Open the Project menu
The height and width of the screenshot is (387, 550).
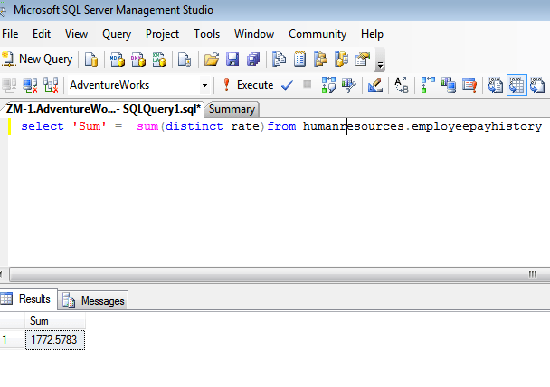point(162,34)
